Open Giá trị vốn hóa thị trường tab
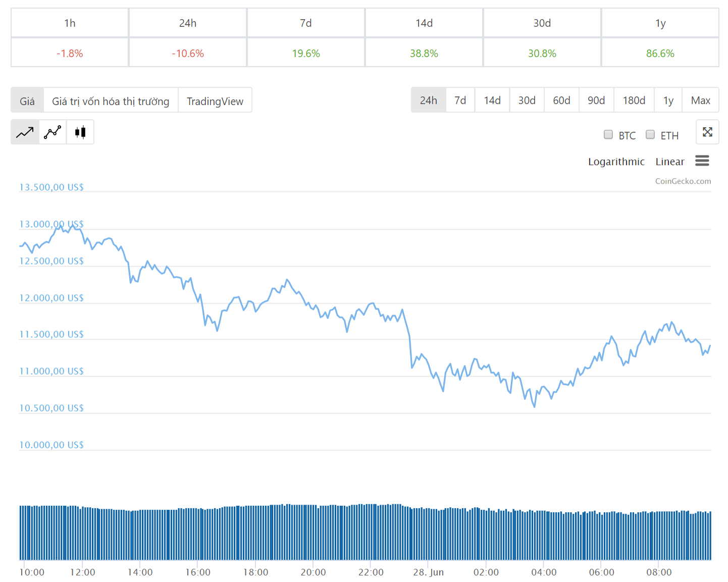The width and height of the screenshot is (728, 582). click(x=111, y=100)
